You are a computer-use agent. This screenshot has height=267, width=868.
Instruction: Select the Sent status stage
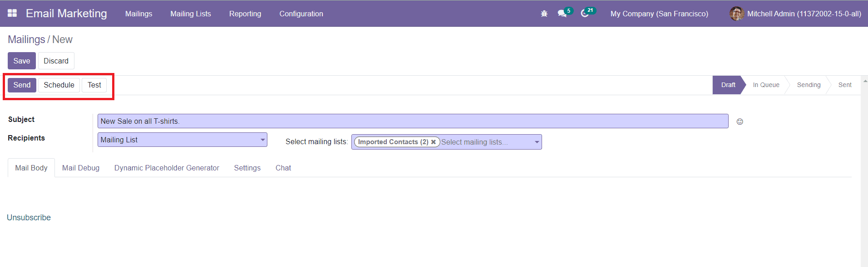coord(845,85)
